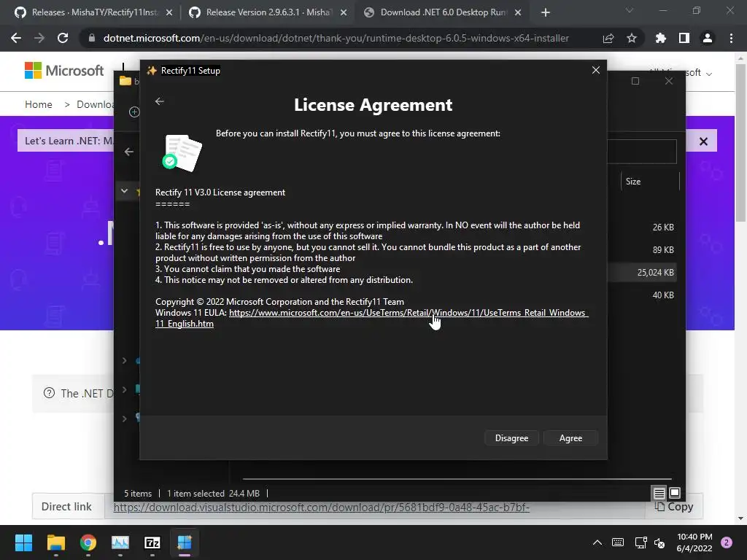Go back in Chrome browser
This screenshot has width=747, height=560.
(x=16, y=38)
